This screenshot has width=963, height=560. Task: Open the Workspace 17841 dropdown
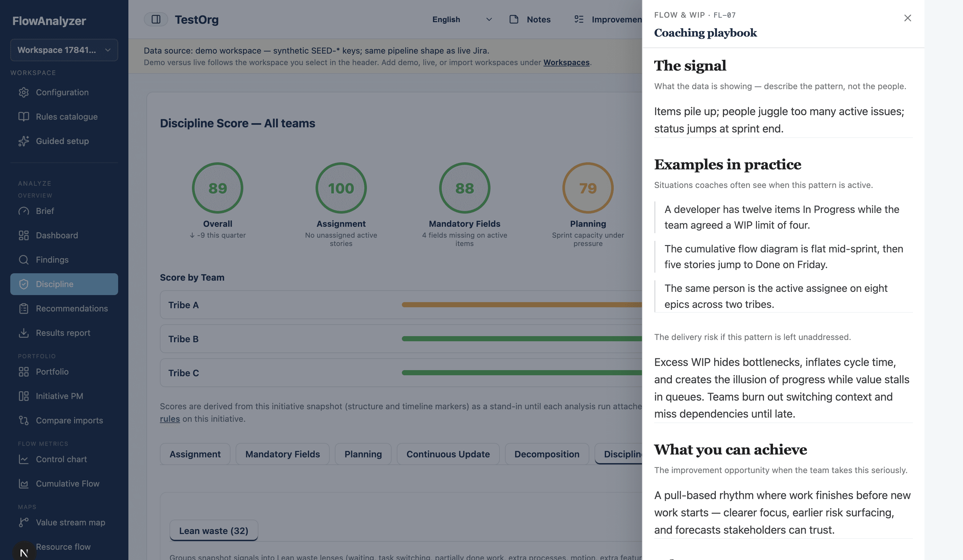[x=64, y=50]
